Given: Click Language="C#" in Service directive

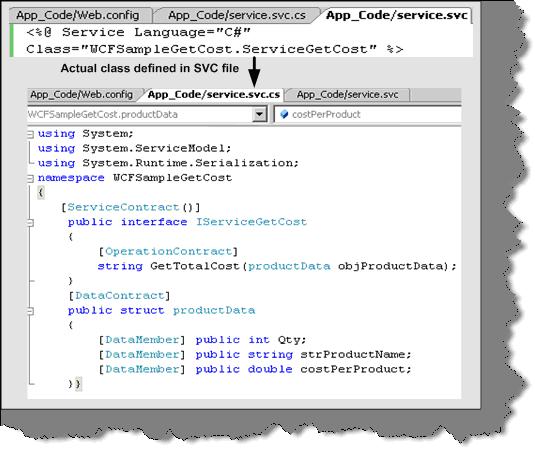Looking at the screenshot, I should point(192,32).
